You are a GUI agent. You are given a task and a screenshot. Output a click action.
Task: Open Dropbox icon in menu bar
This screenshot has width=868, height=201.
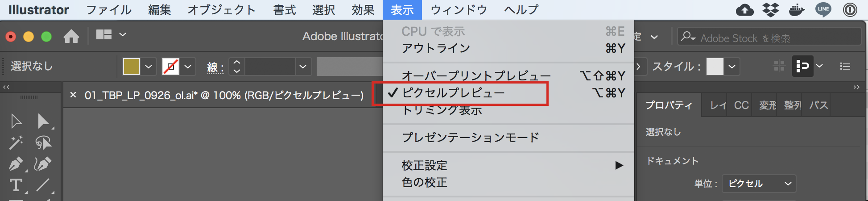click(771, 10)
